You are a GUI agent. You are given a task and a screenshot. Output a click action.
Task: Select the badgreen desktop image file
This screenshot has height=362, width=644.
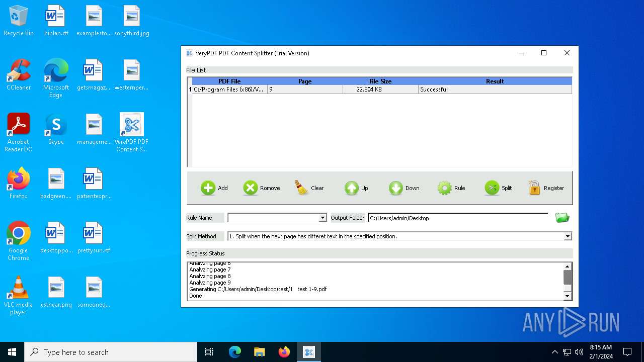coord(56,184)
